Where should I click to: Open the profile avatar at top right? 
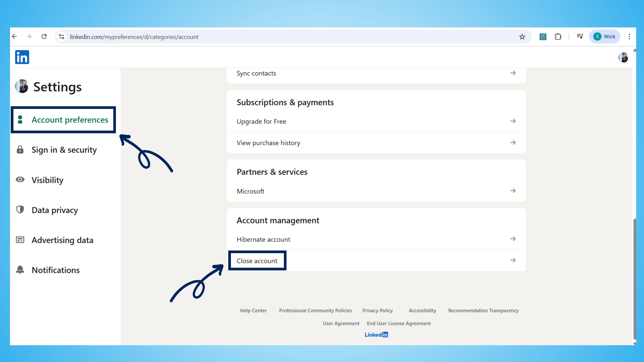623,57
